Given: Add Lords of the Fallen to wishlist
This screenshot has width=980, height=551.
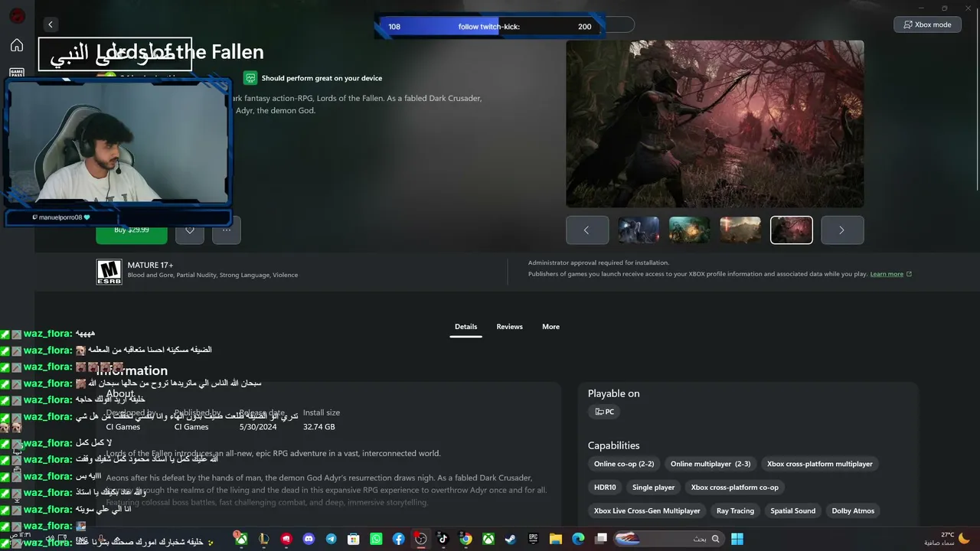Looking at the screenshot, I should (190, 230).
